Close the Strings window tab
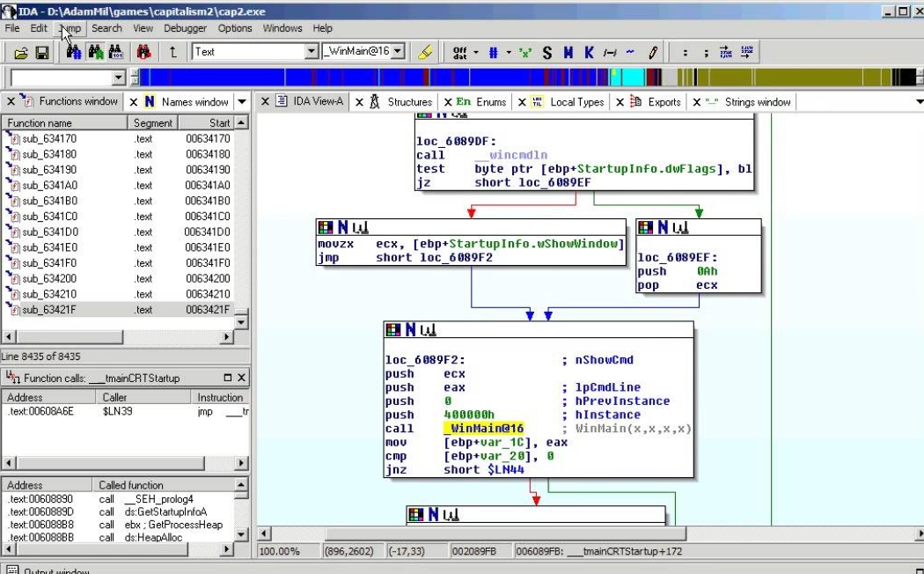 click(696, 102)
